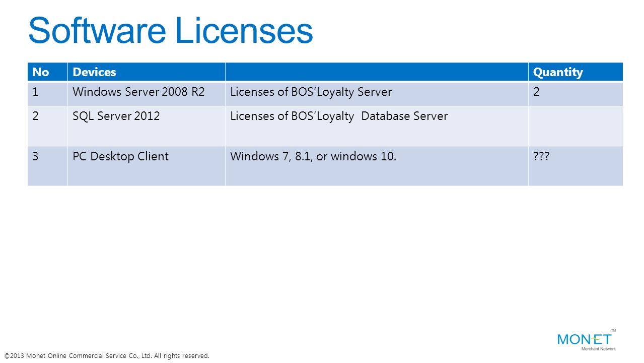Click row number 3 cell
The image size is (644, 363).
click(x=47, y=166)
